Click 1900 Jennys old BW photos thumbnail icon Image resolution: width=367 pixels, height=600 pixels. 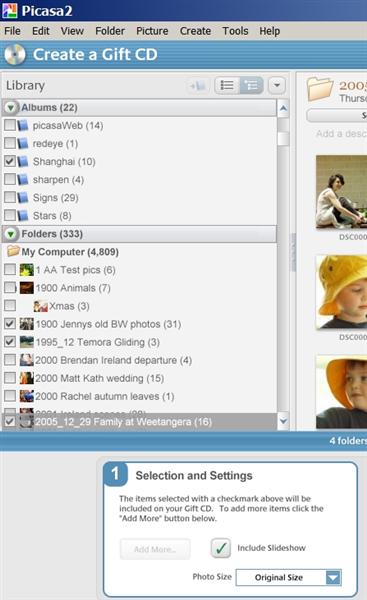tap(26, 324)
